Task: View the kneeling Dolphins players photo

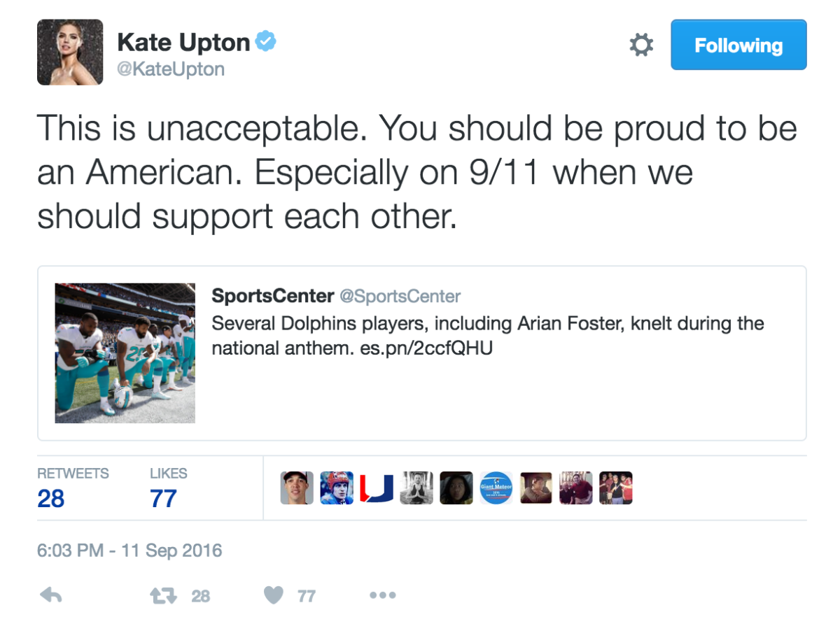Action: coord(125,353)
